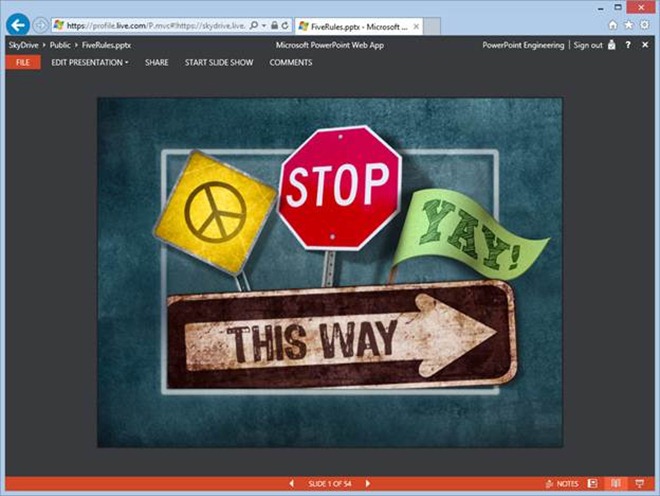Switch to editing view icon
The image size is (660, 496).
pyautogui.click(x=593, y=483)
